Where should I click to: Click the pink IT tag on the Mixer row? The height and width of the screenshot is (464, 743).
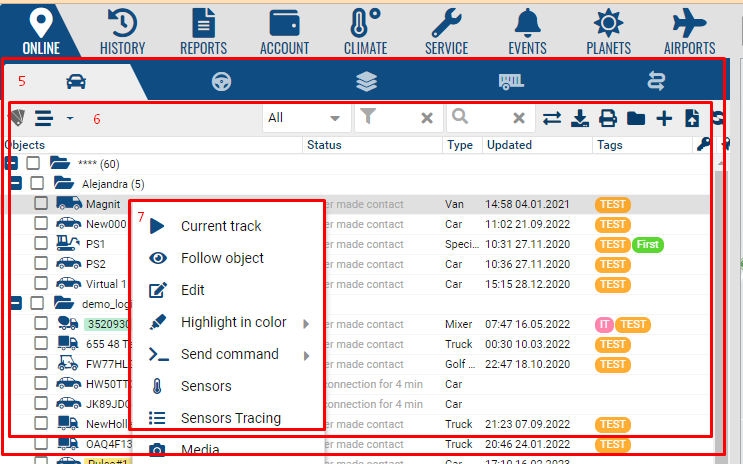pos(604,325)
